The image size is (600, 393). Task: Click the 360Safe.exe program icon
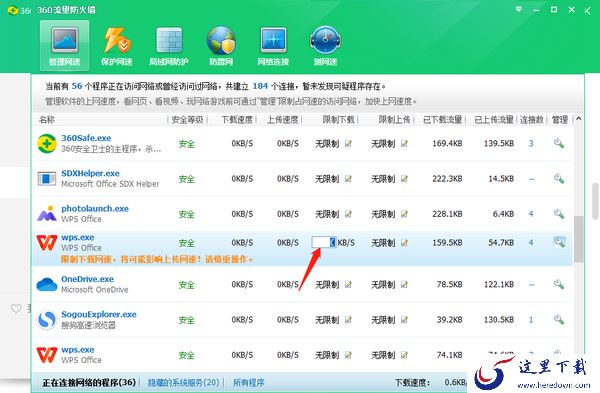click(47, 144)
